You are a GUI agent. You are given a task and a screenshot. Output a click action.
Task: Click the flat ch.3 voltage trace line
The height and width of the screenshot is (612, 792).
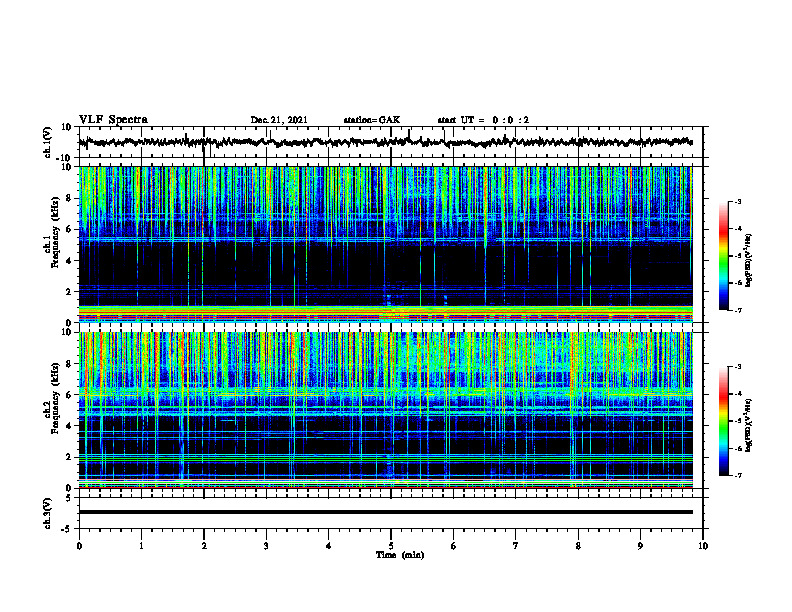(385, 512)
